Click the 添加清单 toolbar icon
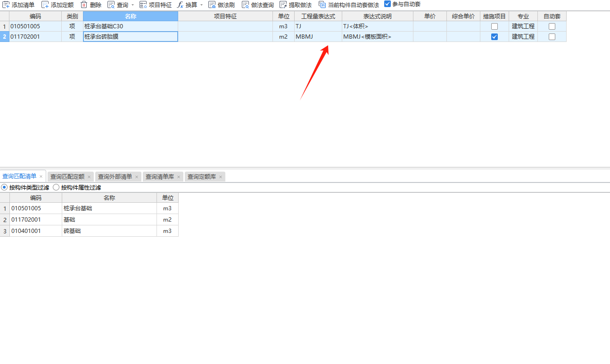Viewport: 610px width, 364px height. tap(7, 5)
